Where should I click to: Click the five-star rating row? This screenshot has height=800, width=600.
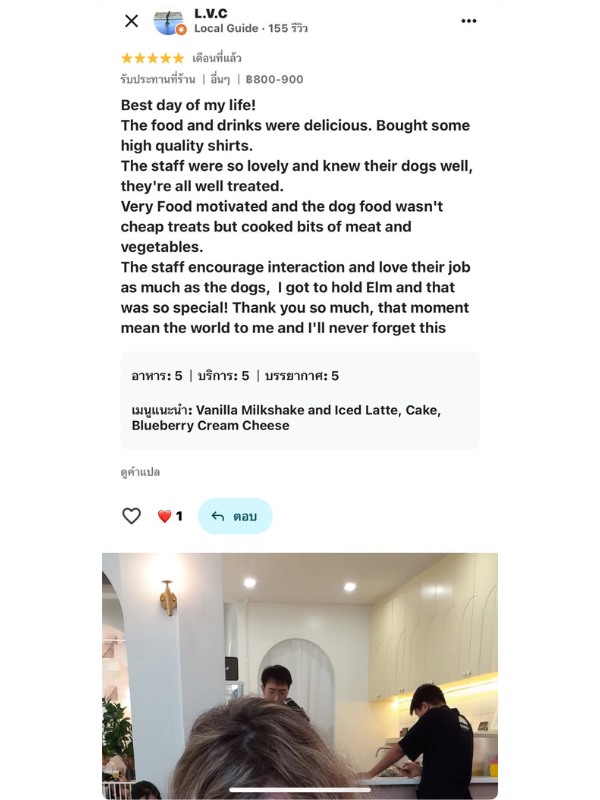tap(152, 58)
